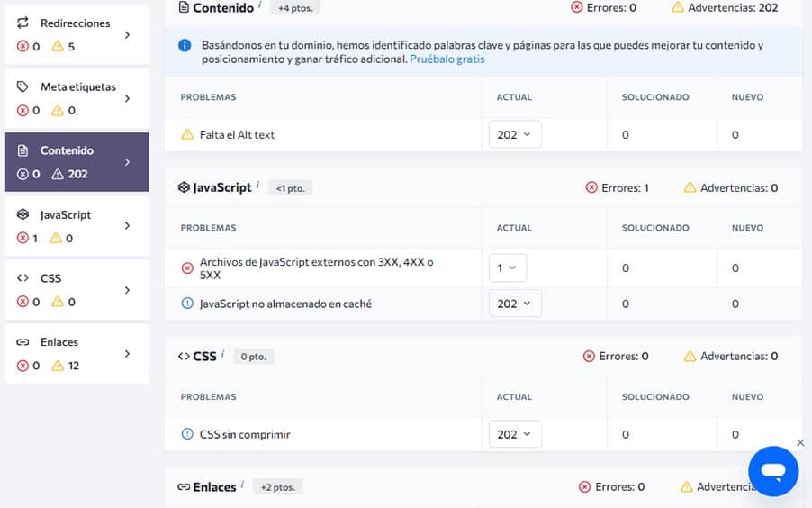This screenshot has width=812, height=508.
Task: Click the blue info icon in the banner
Action: 185,45
